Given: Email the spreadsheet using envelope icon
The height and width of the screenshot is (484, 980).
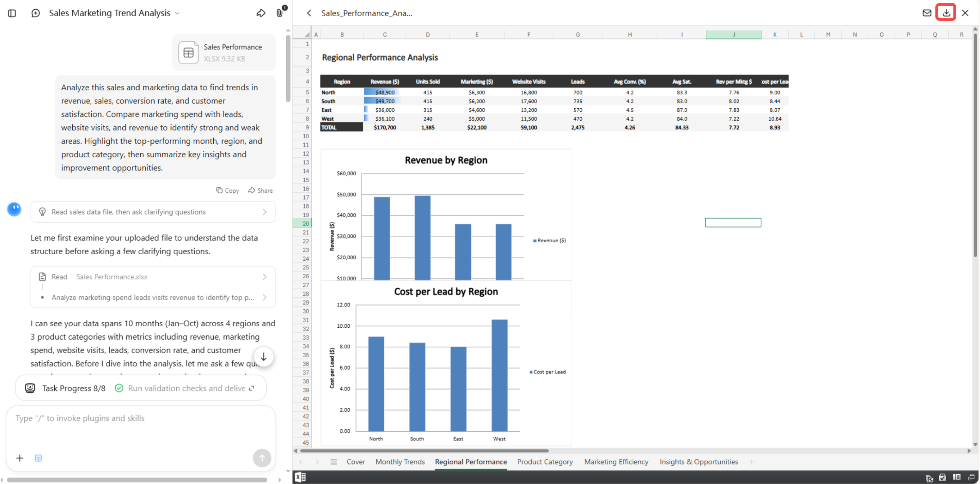Looking at the screenshot, I should click(x=927, y=13).
